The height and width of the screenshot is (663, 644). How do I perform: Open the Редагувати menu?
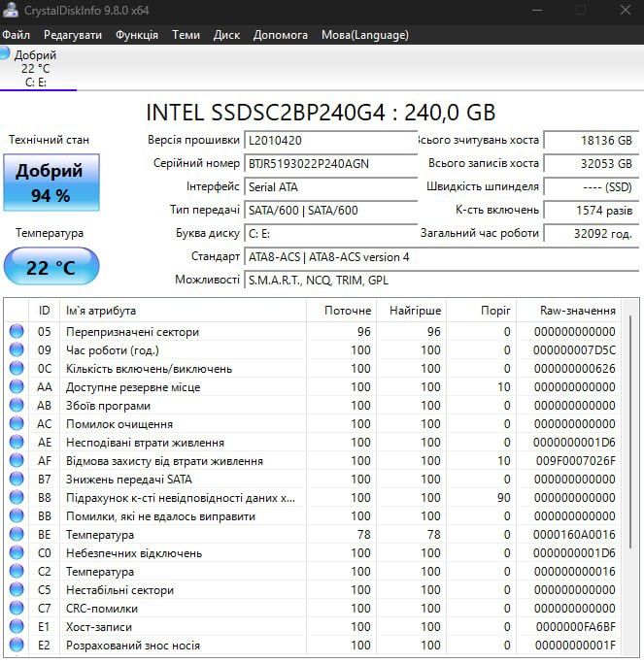coord(73,35)
